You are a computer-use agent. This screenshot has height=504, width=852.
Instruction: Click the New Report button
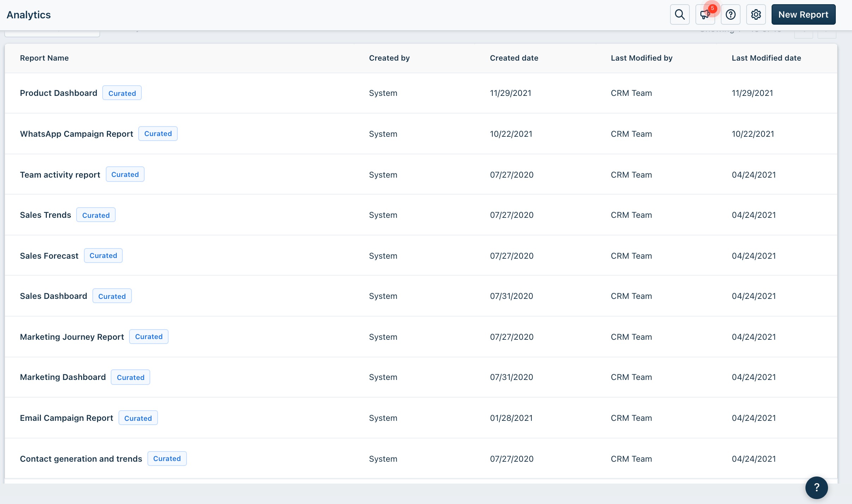pyautogui.click(x=803, y=14)
